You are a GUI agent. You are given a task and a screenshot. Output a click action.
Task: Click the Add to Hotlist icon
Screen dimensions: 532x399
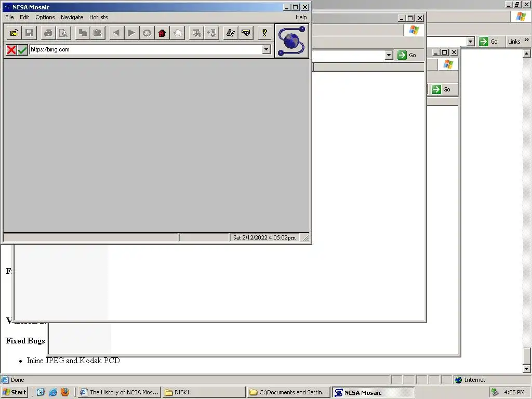(212, 33)
